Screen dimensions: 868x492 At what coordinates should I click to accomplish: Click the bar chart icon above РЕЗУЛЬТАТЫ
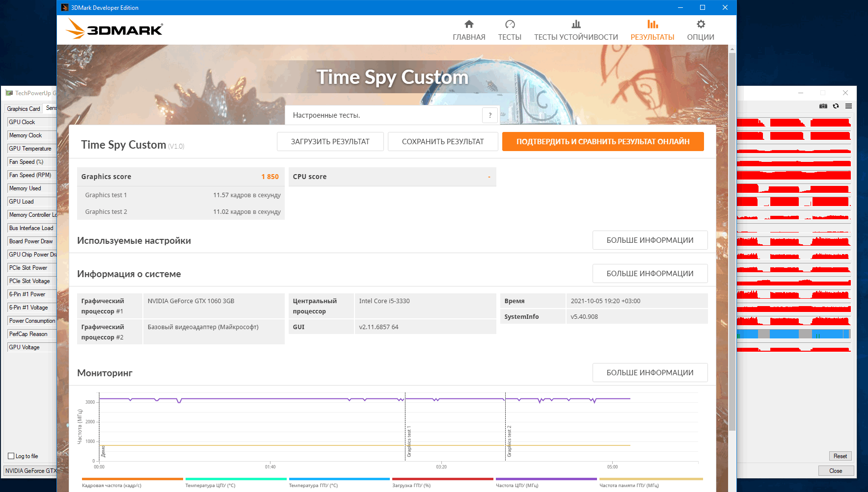(652, 24)
